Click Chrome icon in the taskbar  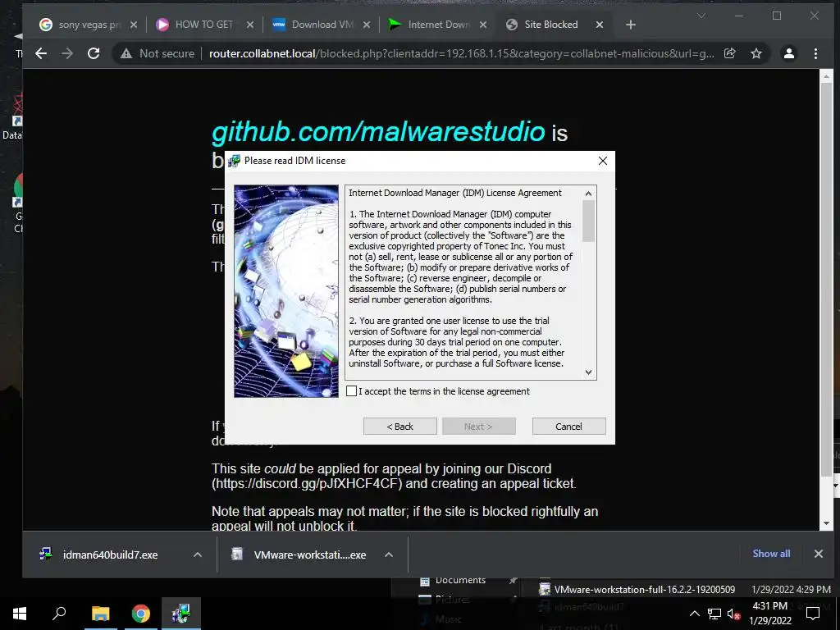(141, 614)
